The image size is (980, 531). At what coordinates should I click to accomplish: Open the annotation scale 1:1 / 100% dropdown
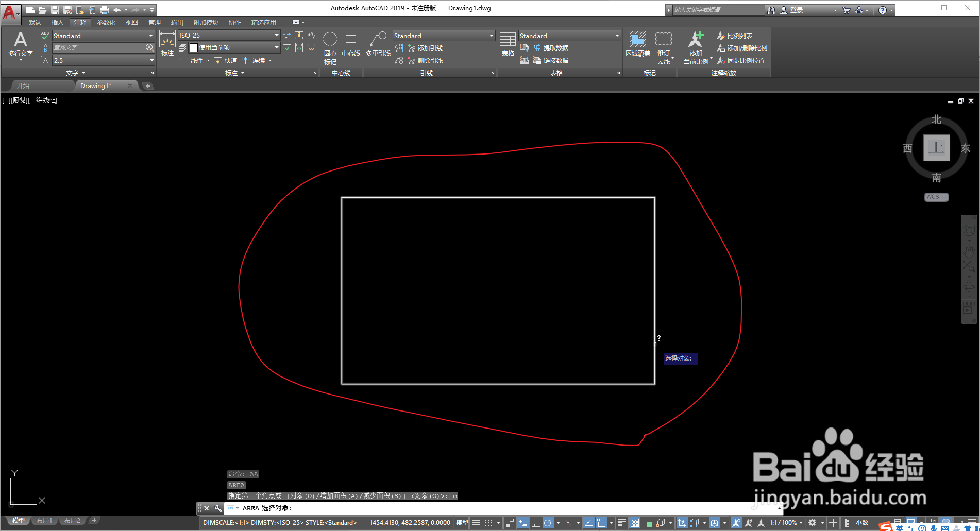786,522
